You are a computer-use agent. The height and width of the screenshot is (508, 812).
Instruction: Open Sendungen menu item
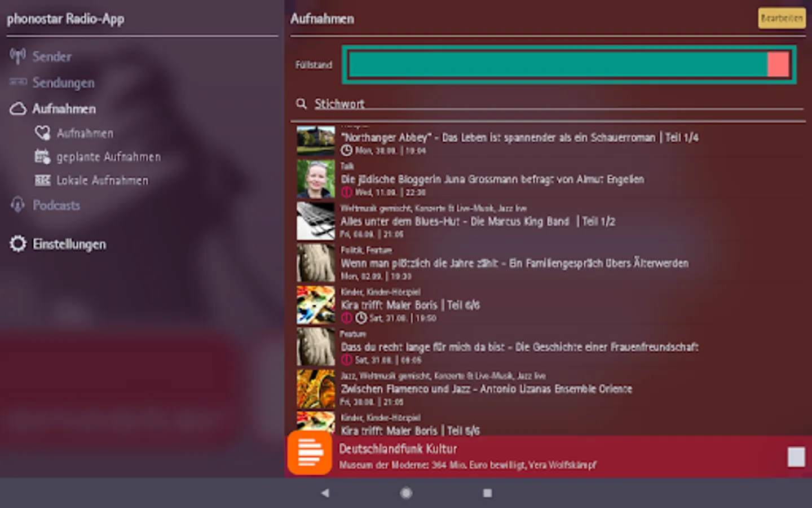click(x=63, y=82)
